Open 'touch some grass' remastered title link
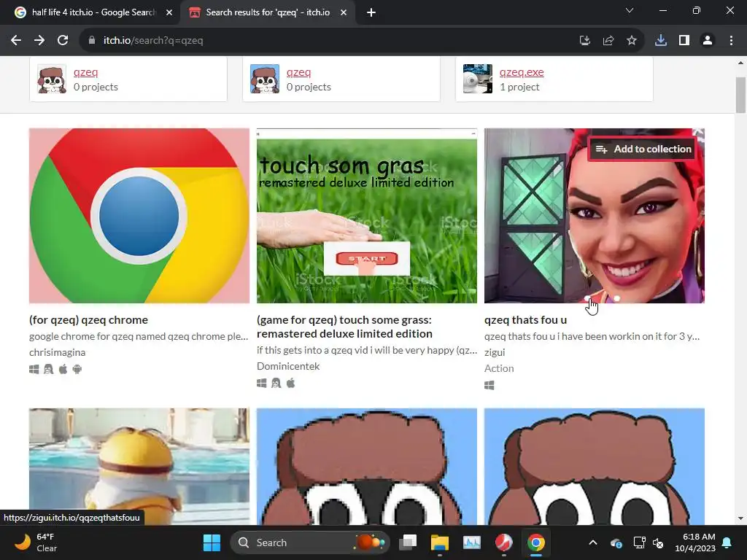This screenshot has width=747, height=560. click(x=344, y=327)
